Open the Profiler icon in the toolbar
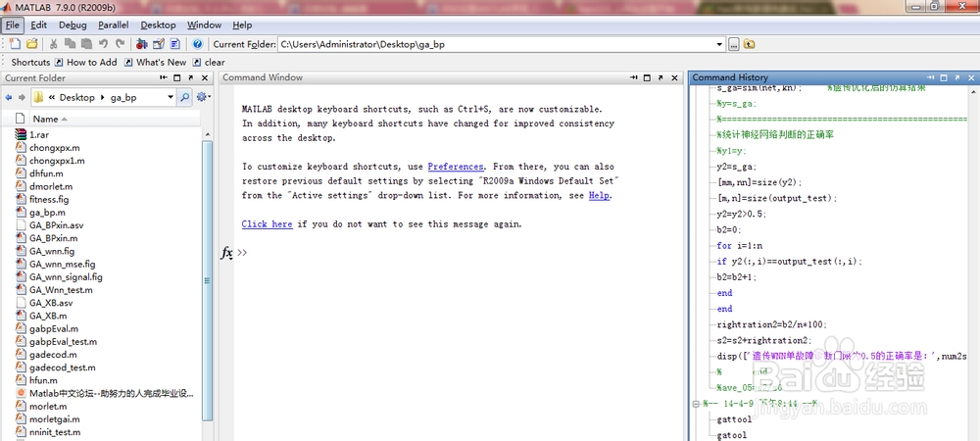The width and height of the screenshot is (980, 441). click(x=175, y=44)
